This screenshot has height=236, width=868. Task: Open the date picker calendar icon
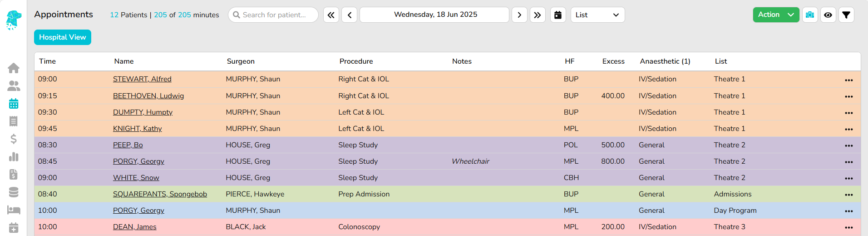coord(558,15)
